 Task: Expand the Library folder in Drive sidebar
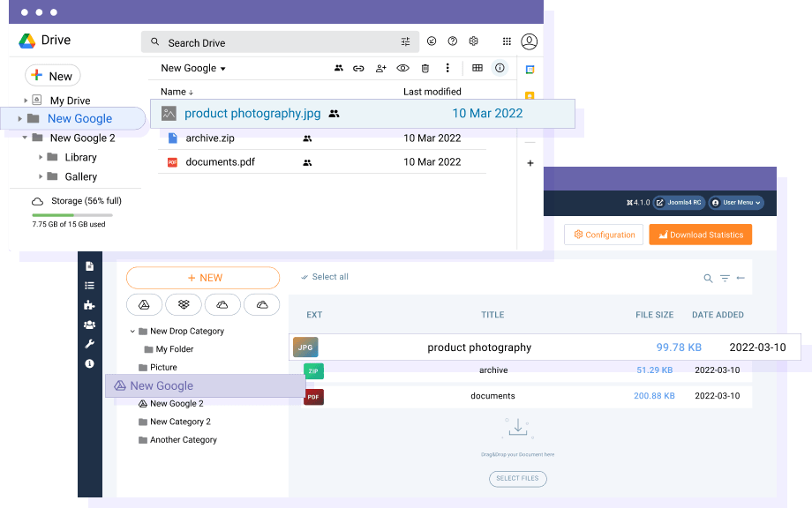point(41,157)
